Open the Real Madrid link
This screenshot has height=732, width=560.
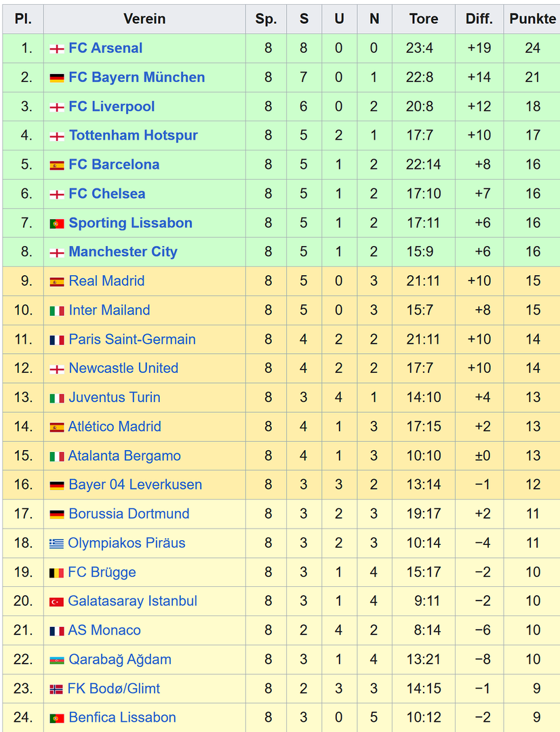coord(106,281)
